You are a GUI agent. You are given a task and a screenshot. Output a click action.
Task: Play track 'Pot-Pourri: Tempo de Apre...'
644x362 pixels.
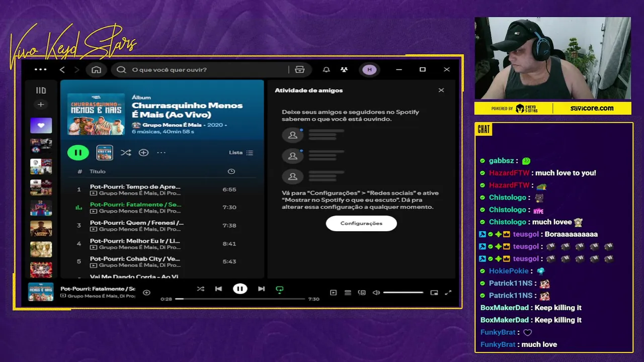(x=135, y=187)
